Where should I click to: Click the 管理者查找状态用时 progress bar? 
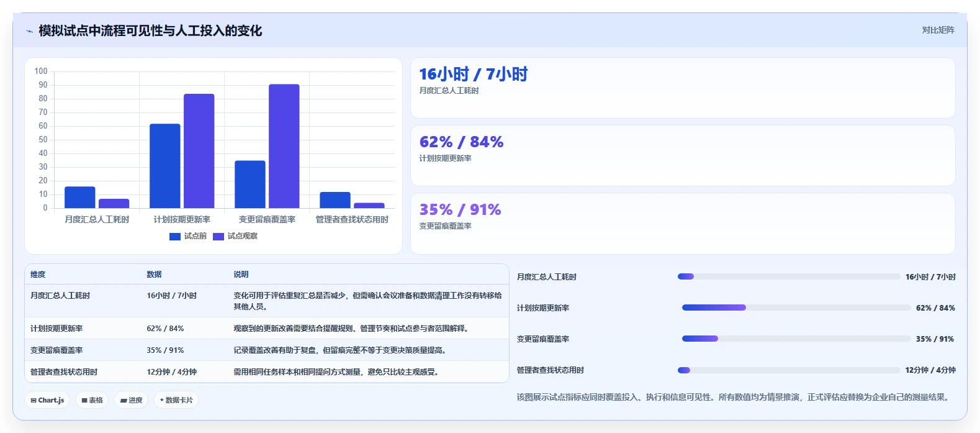click(x=788, y=370)
